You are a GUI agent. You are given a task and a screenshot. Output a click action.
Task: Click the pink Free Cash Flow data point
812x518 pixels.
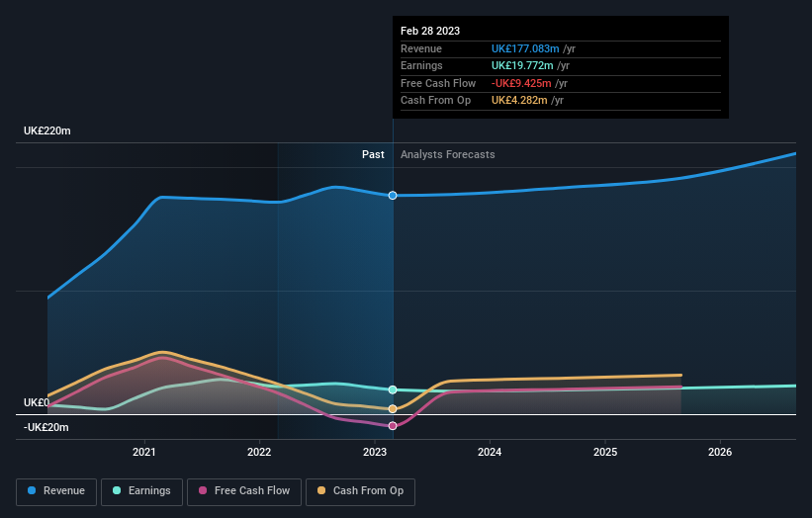click(393, 426)
